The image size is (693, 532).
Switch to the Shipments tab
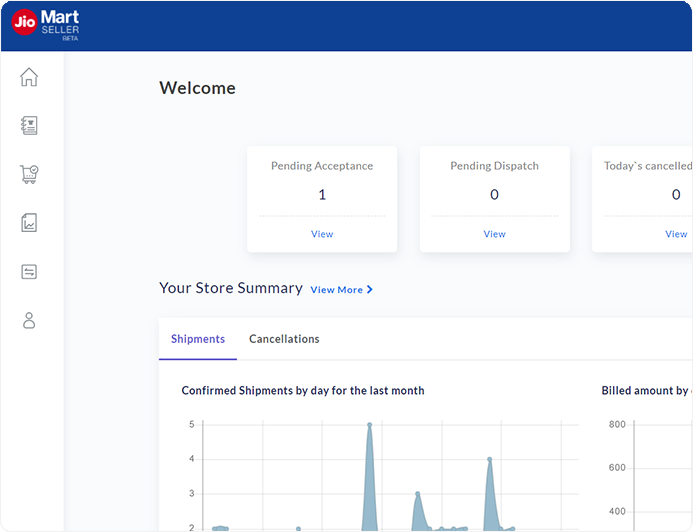click(x=198, y=339)
